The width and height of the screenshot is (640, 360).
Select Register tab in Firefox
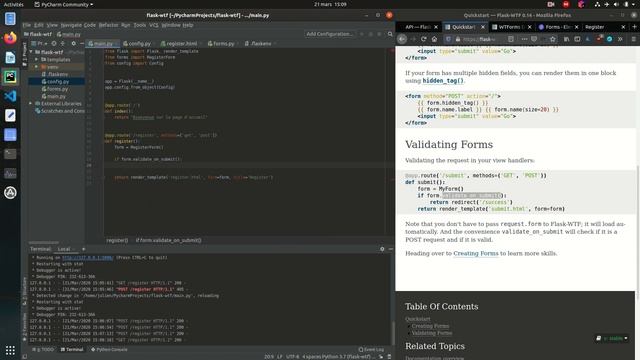point(600,27)
